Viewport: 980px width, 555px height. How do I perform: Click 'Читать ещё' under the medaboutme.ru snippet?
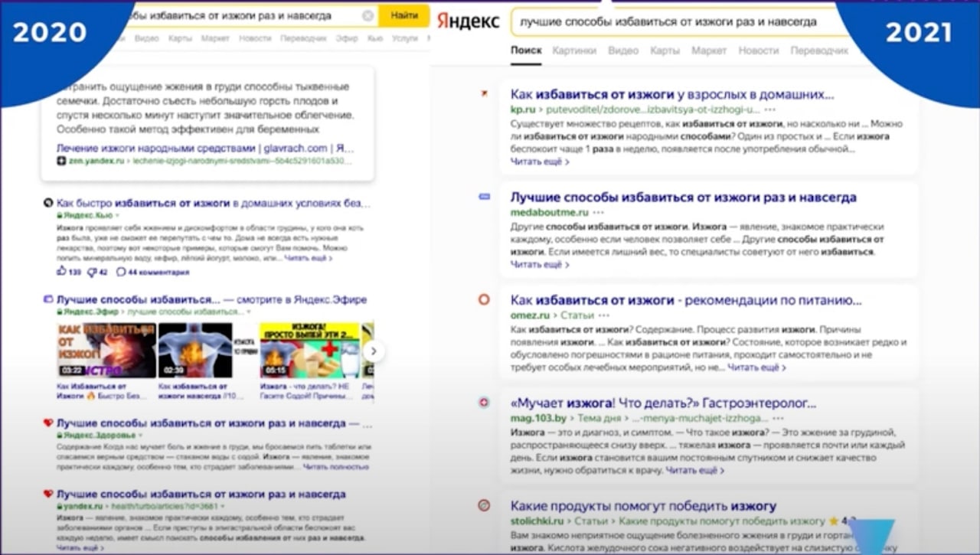pos(540,264)
